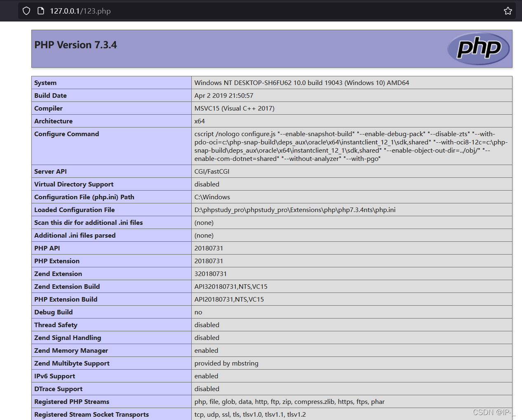Click disabled value of Virtual Directory Support

pos(207,184)
